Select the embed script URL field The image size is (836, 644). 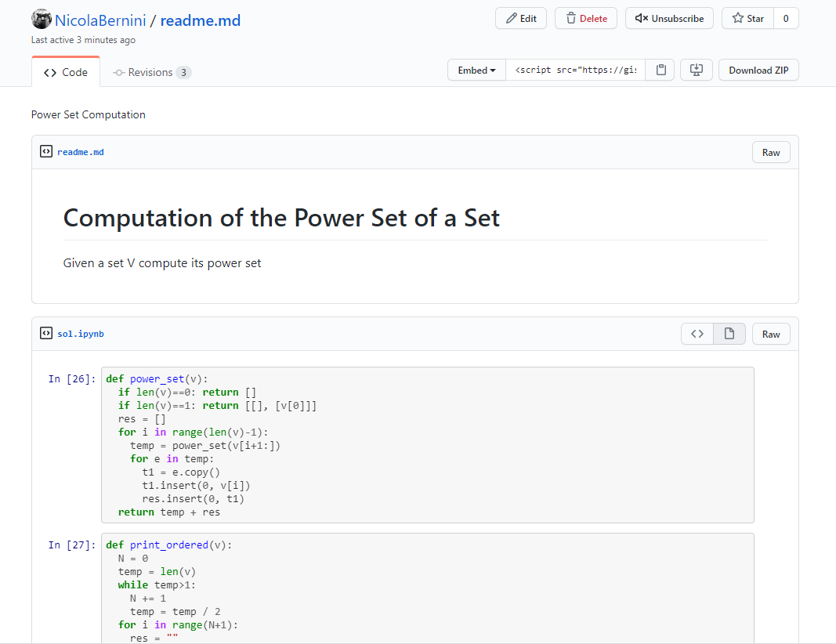click(x=575, y=70)
